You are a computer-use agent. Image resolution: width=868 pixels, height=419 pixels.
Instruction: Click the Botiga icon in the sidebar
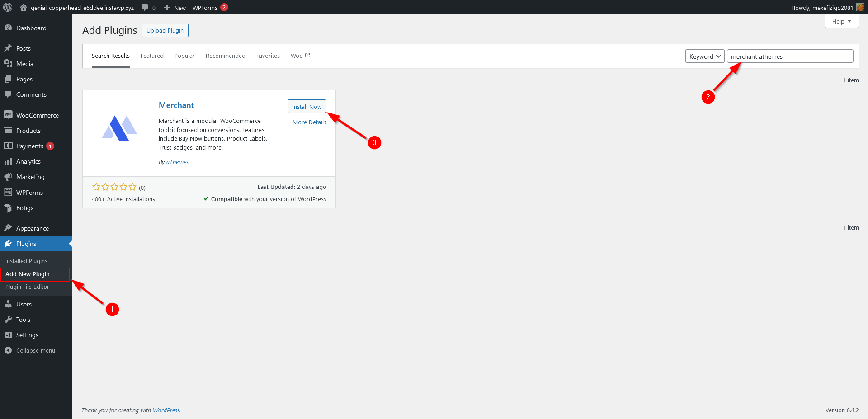pyautogui.click(x=8, y=208)
